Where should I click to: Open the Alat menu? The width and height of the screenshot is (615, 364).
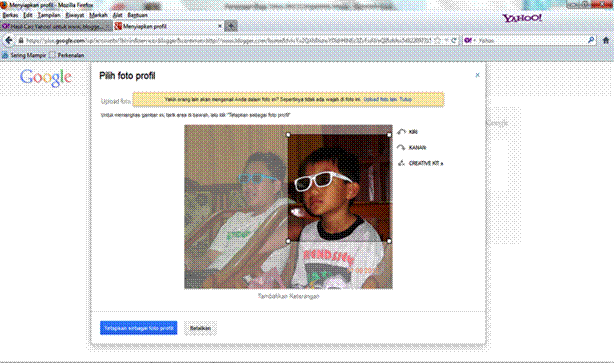[117, 15]
